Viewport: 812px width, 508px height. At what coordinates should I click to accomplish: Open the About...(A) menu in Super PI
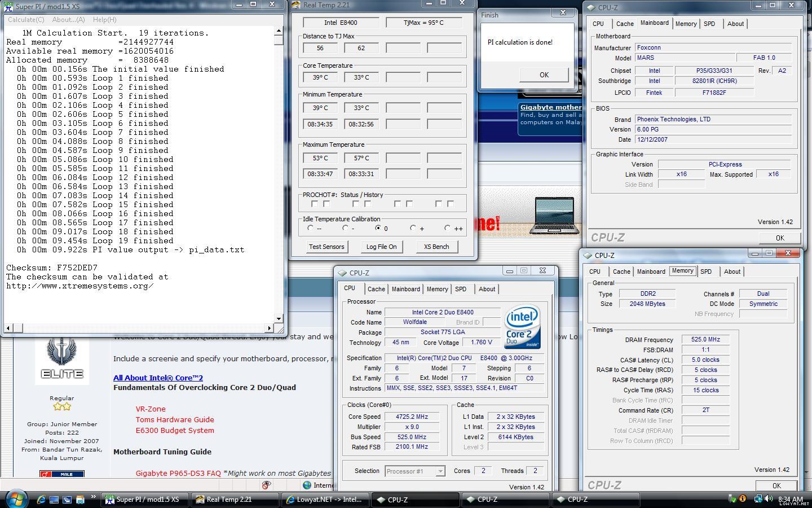(68, 19)
